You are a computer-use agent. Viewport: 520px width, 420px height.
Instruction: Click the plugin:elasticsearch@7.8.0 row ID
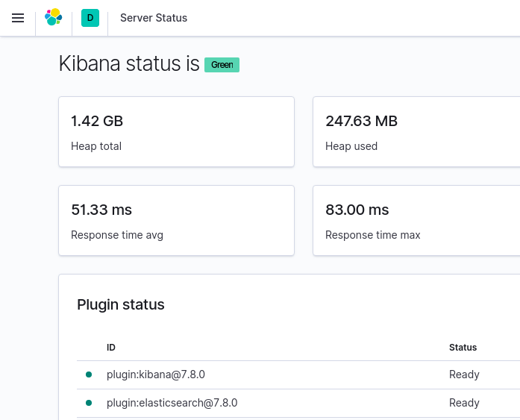pos(172,403)
